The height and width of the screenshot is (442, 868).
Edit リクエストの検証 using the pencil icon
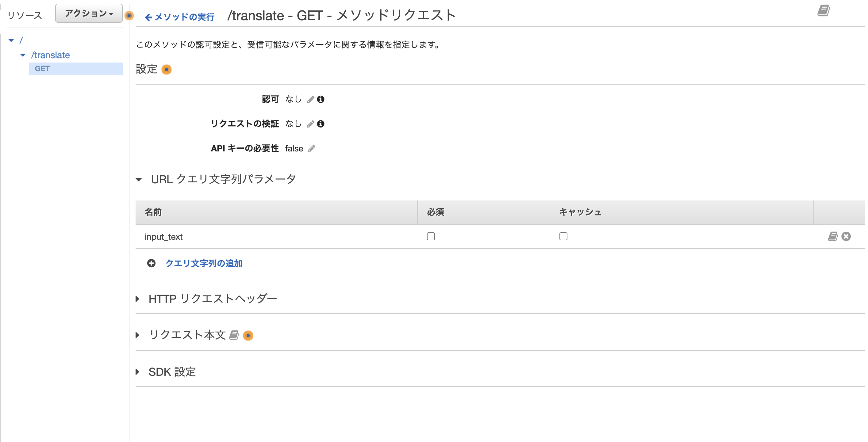311,124
